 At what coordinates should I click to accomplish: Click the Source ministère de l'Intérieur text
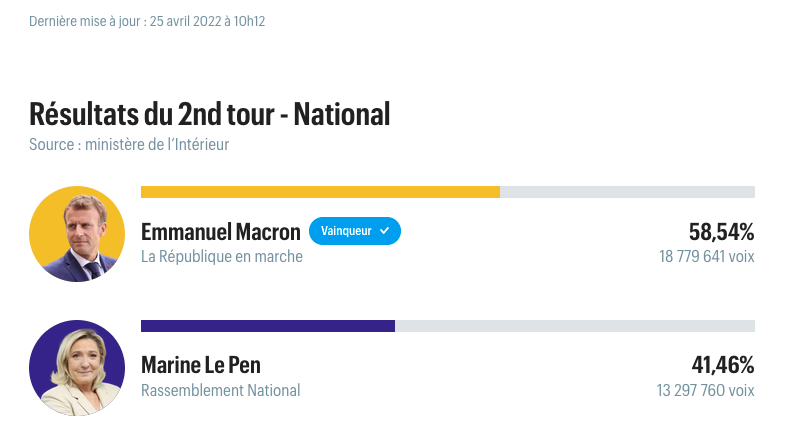click(x=129, y=144)
